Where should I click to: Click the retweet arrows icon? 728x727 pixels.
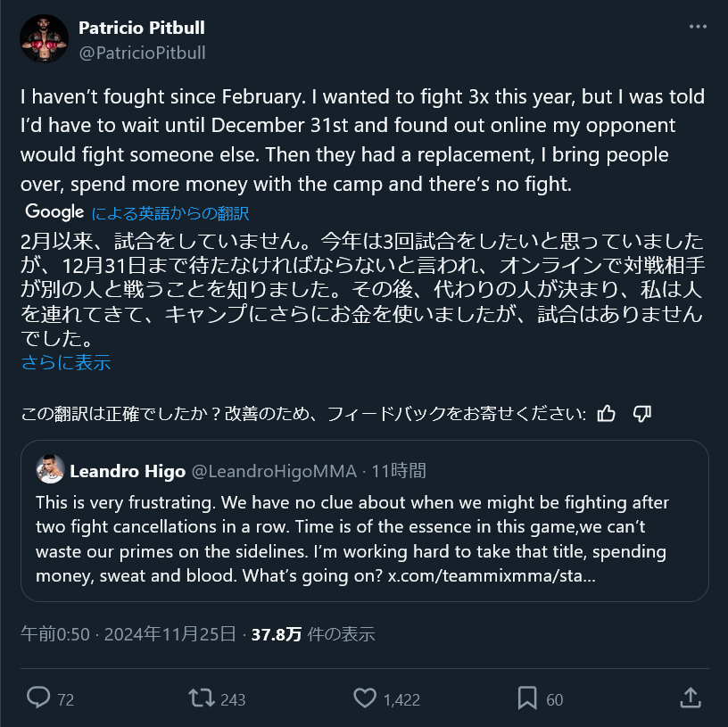(203, 698)
